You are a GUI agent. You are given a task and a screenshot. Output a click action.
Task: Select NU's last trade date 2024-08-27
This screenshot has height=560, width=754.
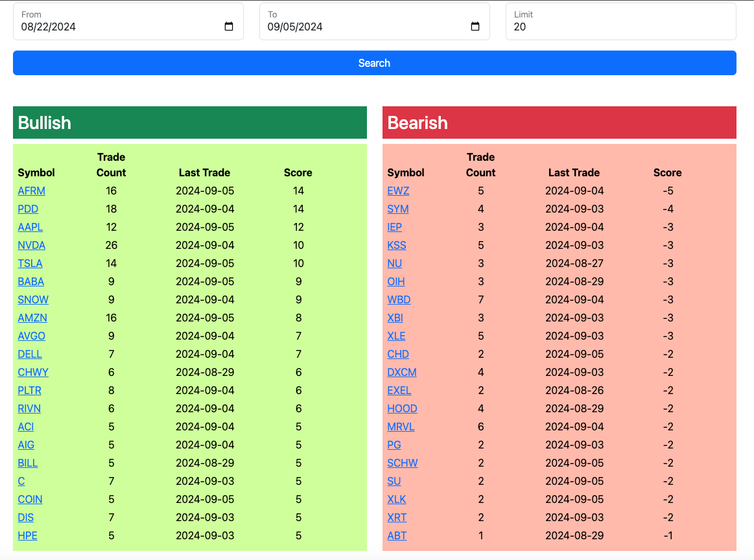(x=574, y=263)
